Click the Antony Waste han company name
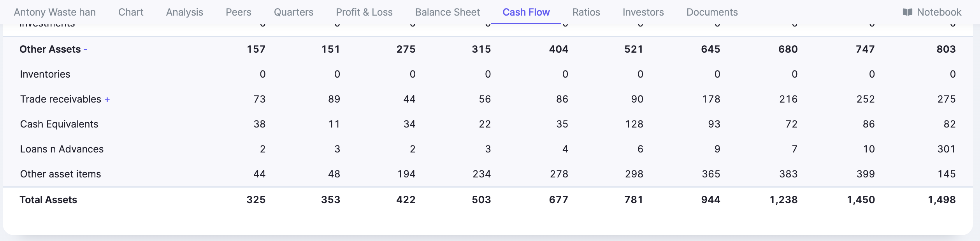This screenshot has height=241, width=980. tap(55, 12)
